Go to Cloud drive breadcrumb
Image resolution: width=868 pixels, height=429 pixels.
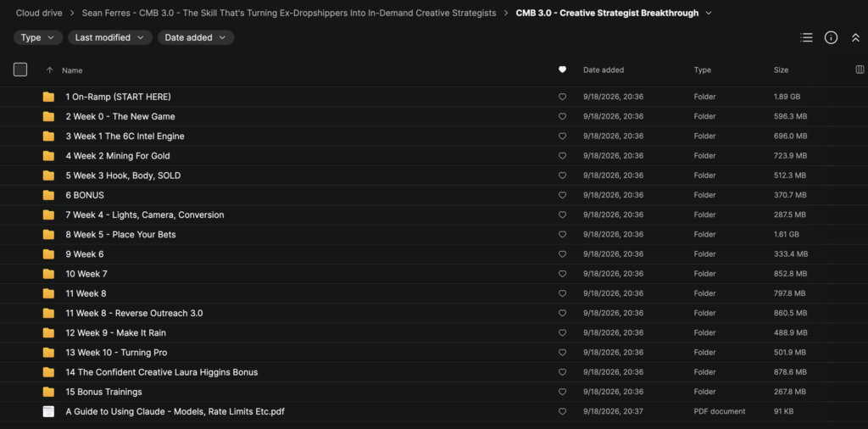tap(39, 13)
